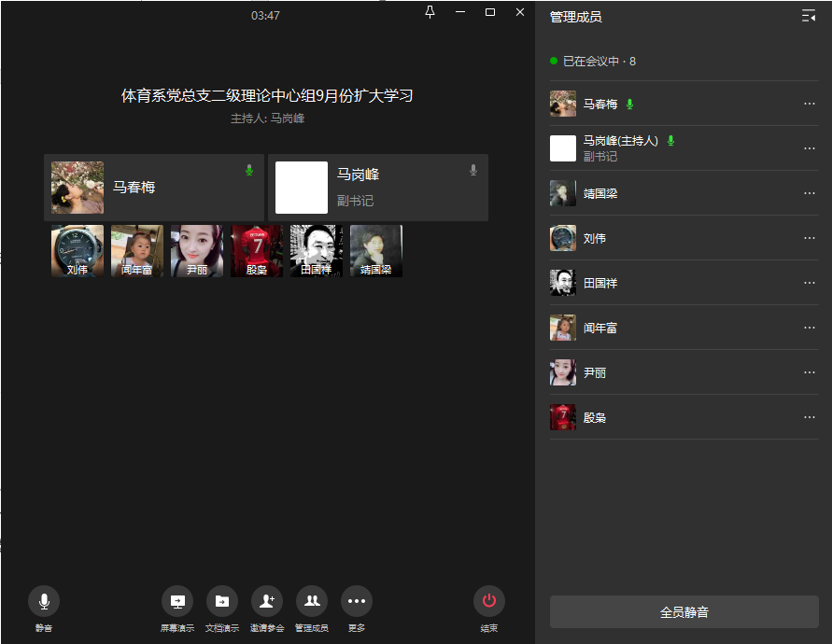The height and width of the screenshot is (644, 832).
Task: Open the 更多 menu in toolbar
Action: pyautogui.click(x=357, y=601)
